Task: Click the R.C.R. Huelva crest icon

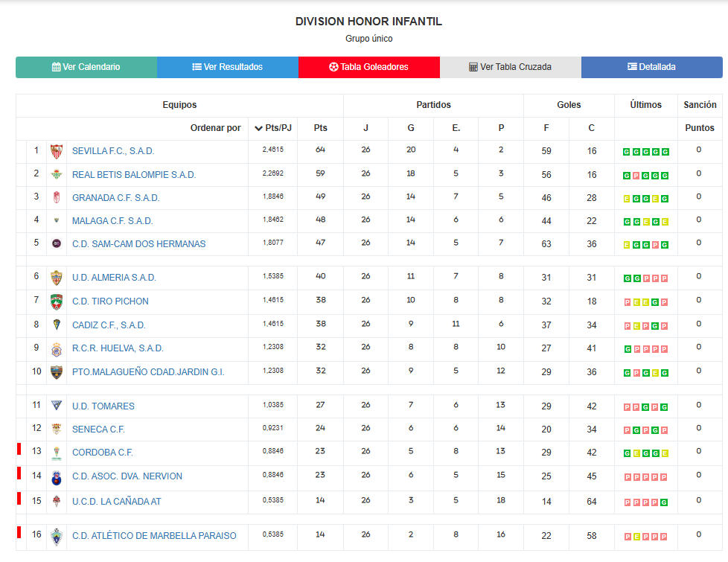Action: pyautogui.click(x=56, y=349)
